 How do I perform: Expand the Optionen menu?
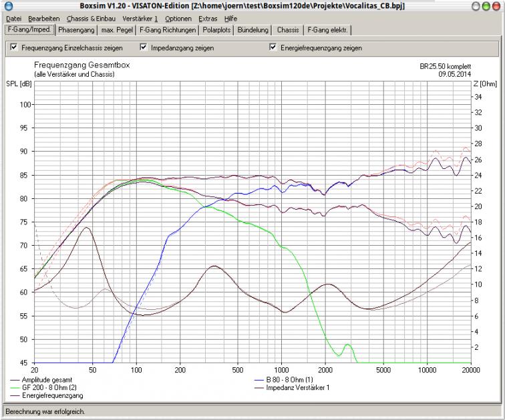[x=178, y=19]
